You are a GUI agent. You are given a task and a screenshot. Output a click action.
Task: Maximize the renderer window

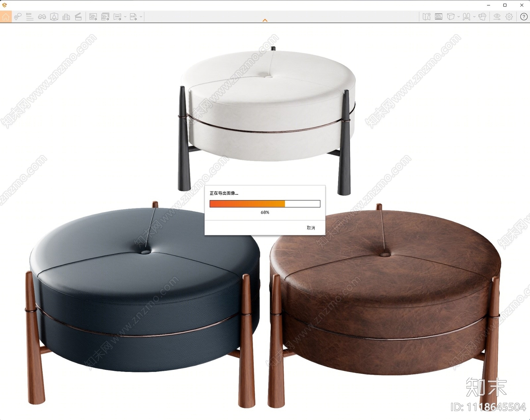click(x=505, y=5)
